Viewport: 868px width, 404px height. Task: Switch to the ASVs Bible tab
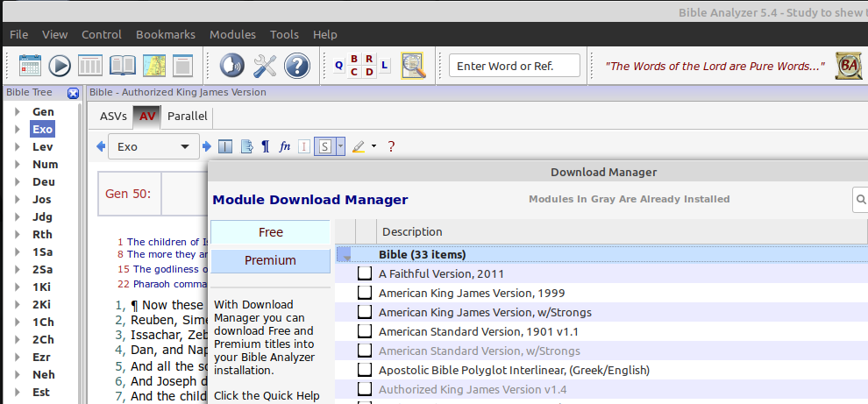pyautogui.click(x=113, y=117)
